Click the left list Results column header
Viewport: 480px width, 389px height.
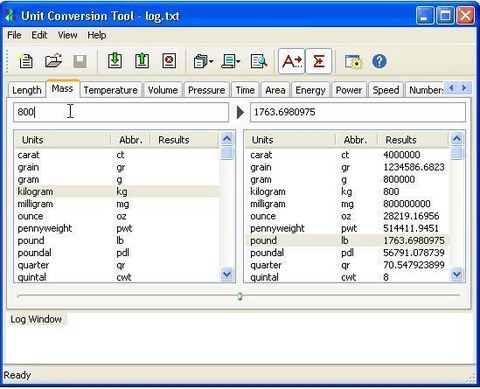pyautogui.click(x=184, y=140)
